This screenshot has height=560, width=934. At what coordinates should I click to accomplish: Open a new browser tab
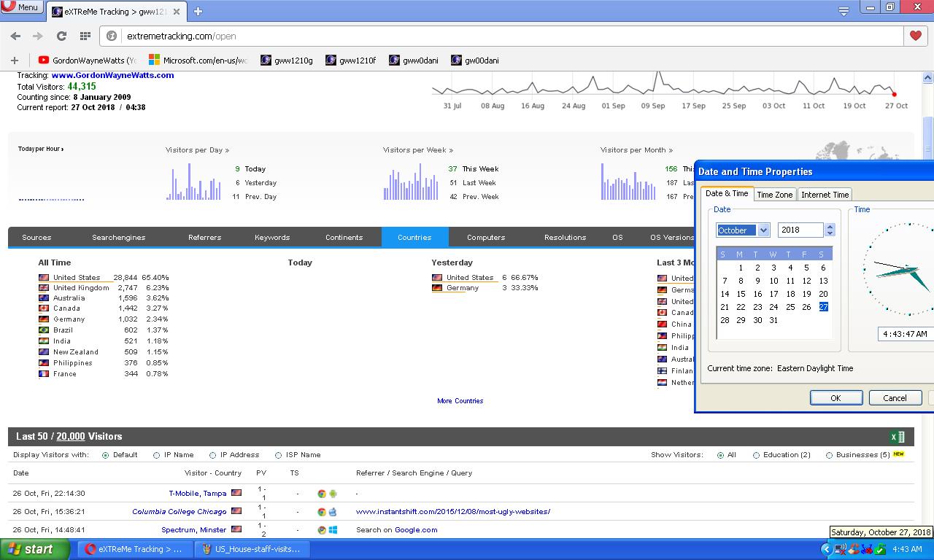pos(198,11)
